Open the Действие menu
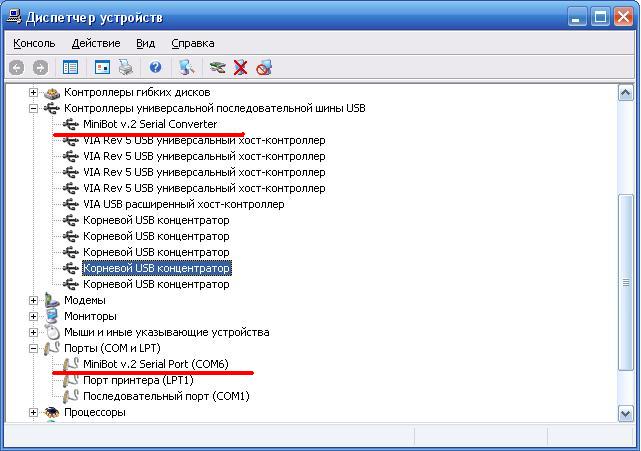This screenshot has width=641, height=451. coord(96,43)
